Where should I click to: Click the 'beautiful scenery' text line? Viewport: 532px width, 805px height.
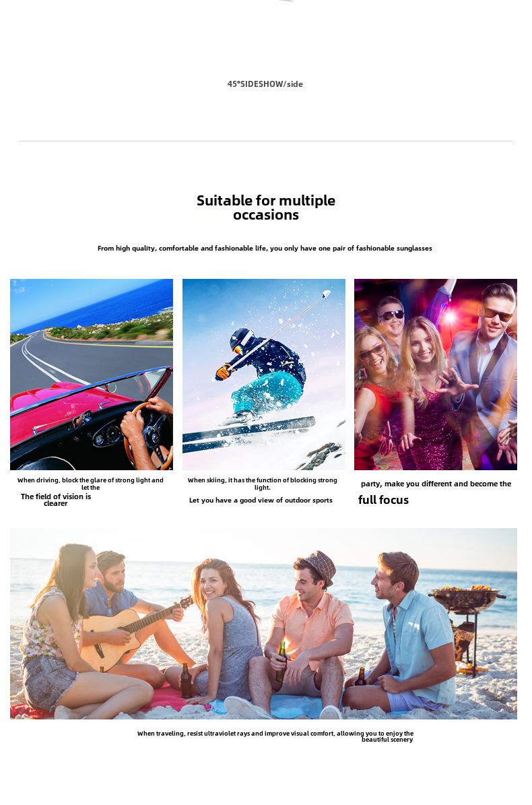pos(387,740)
